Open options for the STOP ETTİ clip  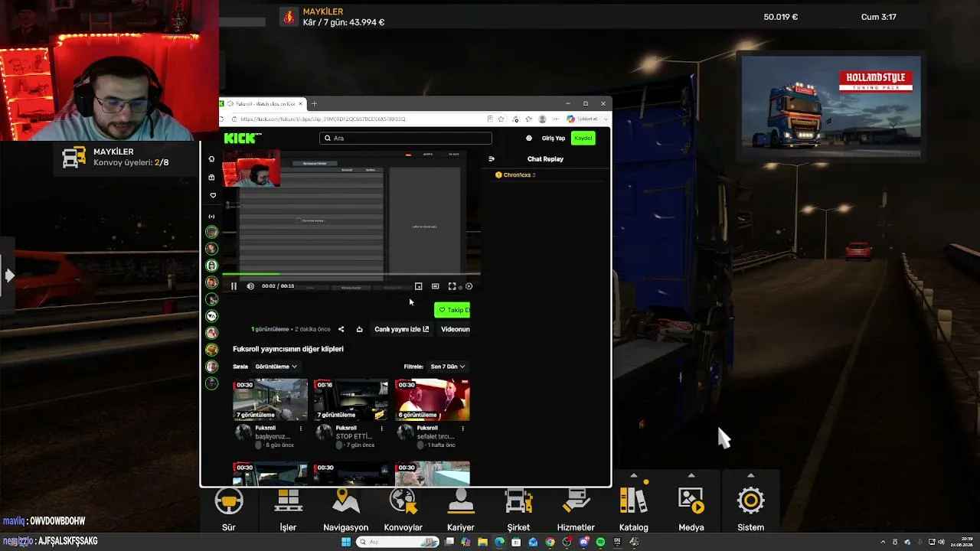coord(381,429)
